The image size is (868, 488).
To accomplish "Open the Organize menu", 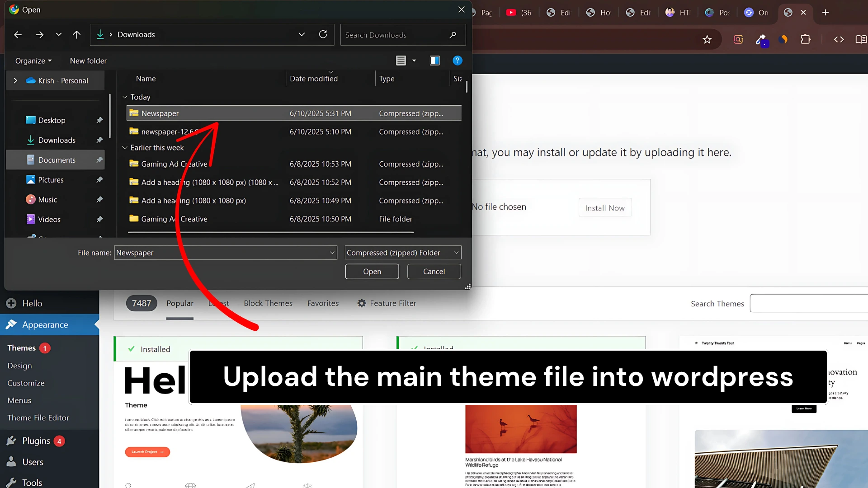I will [33, 61].
